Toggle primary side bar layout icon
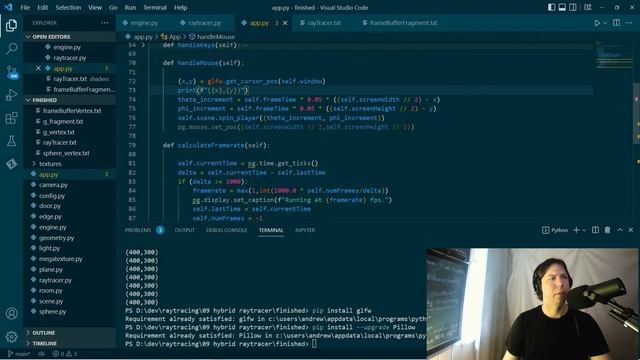The image size is (640, 360). pos(551,7)
